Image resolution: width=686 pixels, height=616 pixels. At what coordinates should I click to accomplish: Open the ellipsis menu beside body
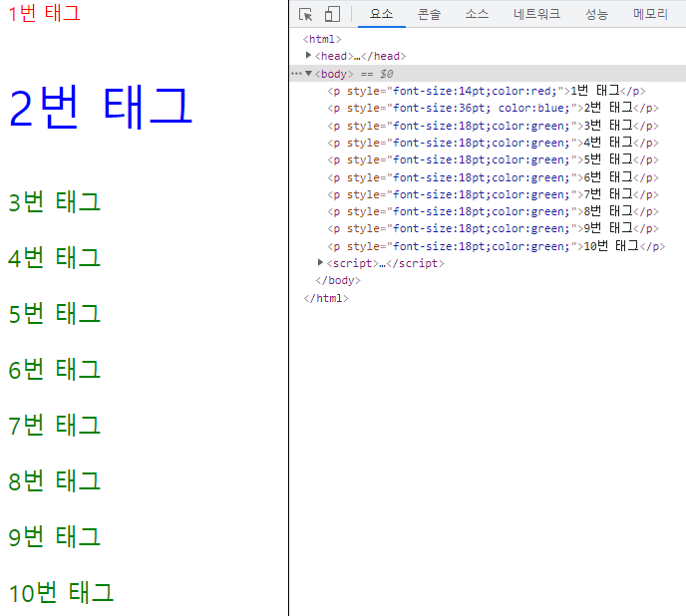(296, 74)
